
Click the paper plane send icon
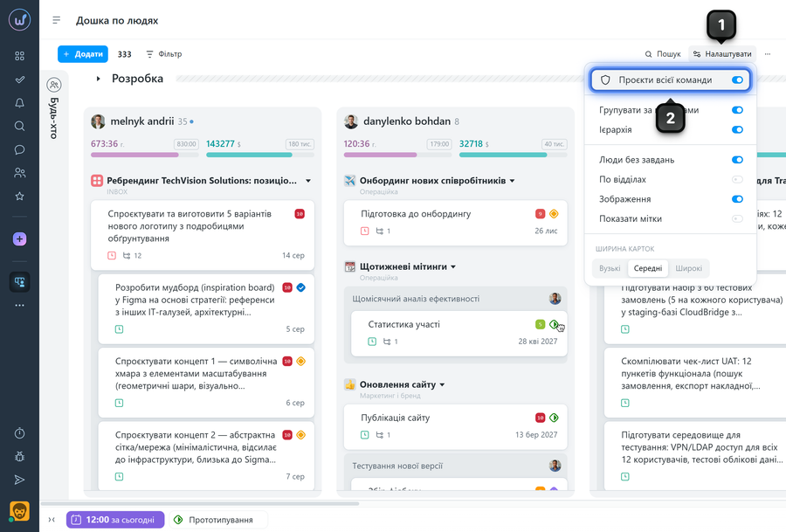19,480
